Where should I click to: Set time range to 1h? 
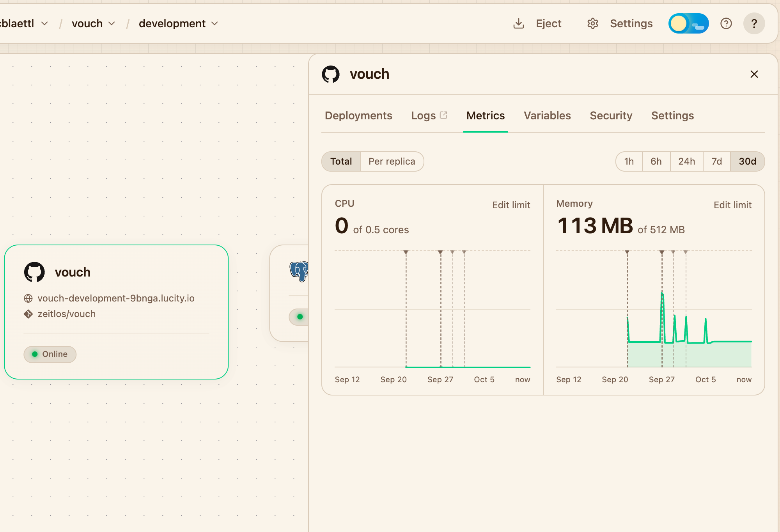(x=629, y=161)
